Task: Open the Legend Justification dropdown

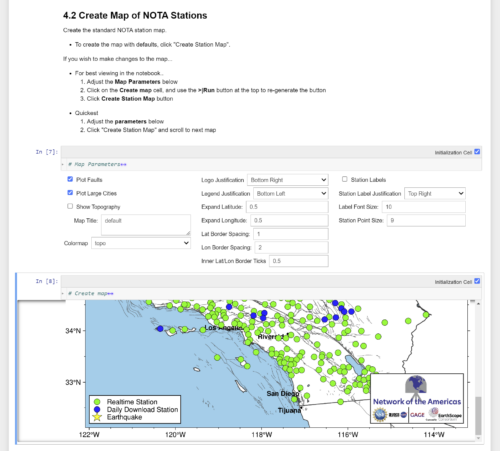Action: [x=291, y=193]
